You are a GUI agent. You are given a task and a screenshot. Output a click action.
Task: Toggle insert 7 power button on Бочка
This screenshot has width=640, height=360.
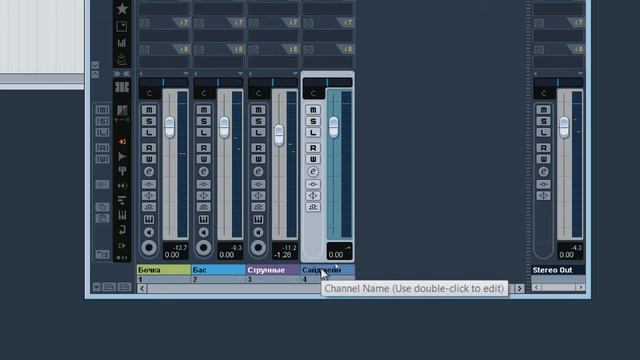(144, 23)
